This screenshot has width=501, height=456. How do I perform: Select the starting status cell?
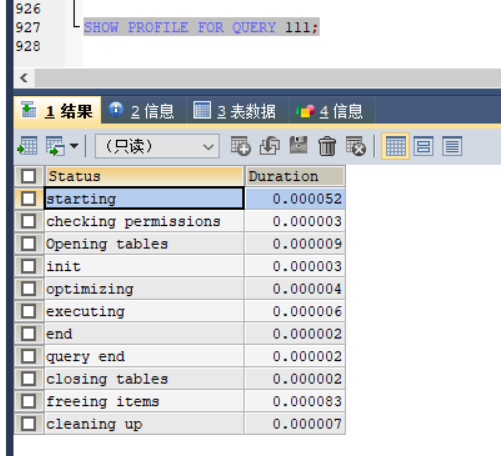pyautogui.click(x=144, y=199)
